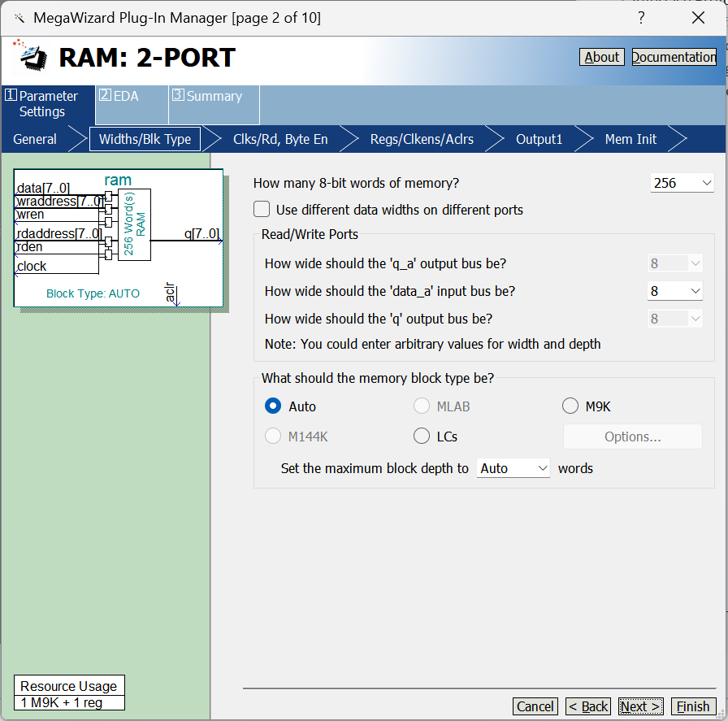Select the LCs block type radio
The image size is (728, 721).
(x=422, y=436)
